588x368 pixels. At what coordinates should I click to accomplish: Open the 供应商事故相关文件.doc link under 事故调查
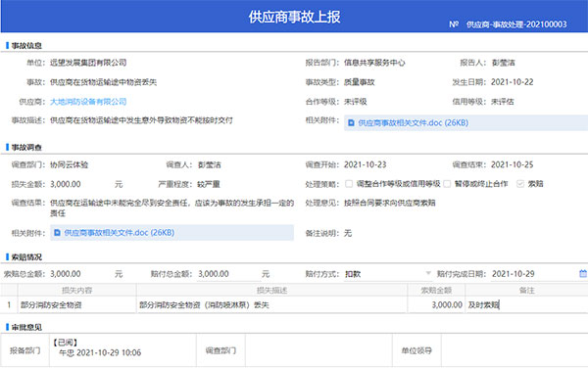click(x=119, y=233)
